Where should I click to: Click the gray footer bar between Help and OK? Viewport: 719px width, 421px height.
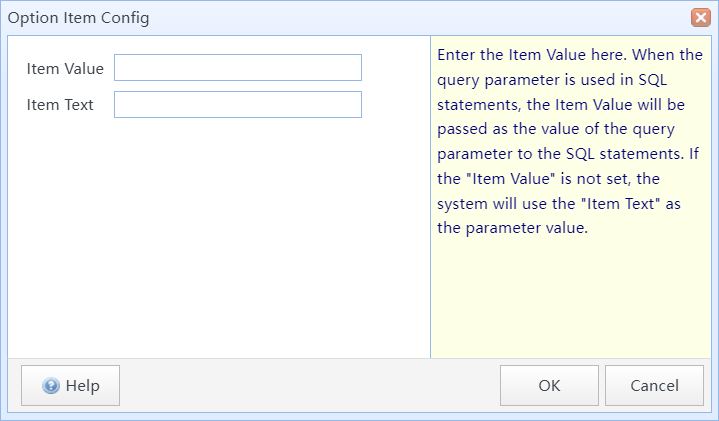310,386
